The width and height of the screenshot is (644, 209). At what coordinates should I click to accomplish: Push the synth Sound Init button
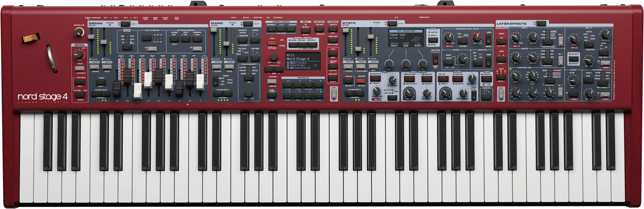coord(435,59)
